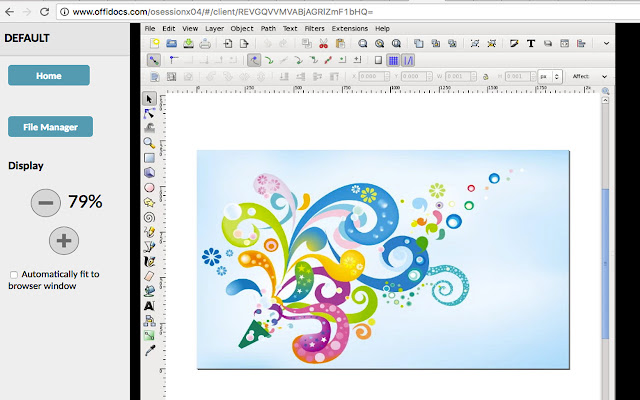The width and height of the screenshot is (640, 400).
Task: Select the Pen Bezier tool
Action: coord(149,247)
